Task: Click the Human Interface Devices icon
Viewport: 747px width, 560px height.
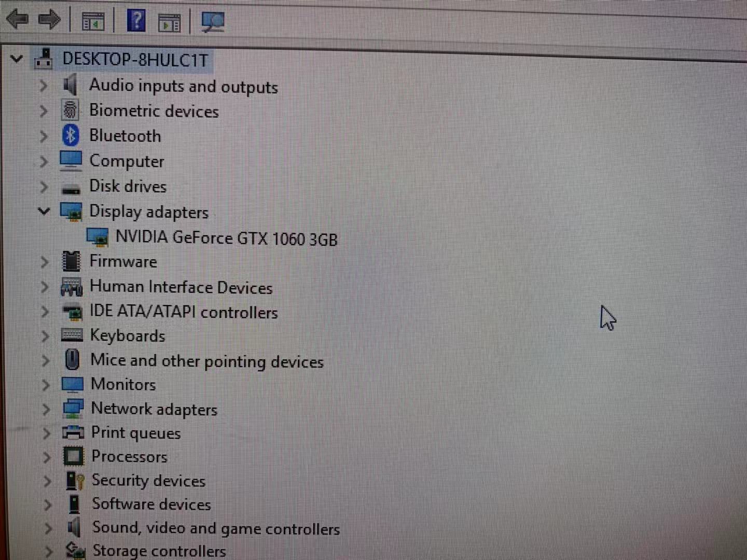Action: coord(72,287)
